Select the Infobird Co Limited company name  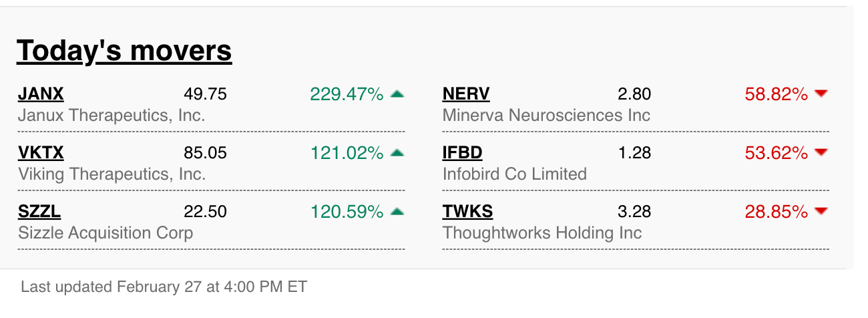[x=515, y=174]
